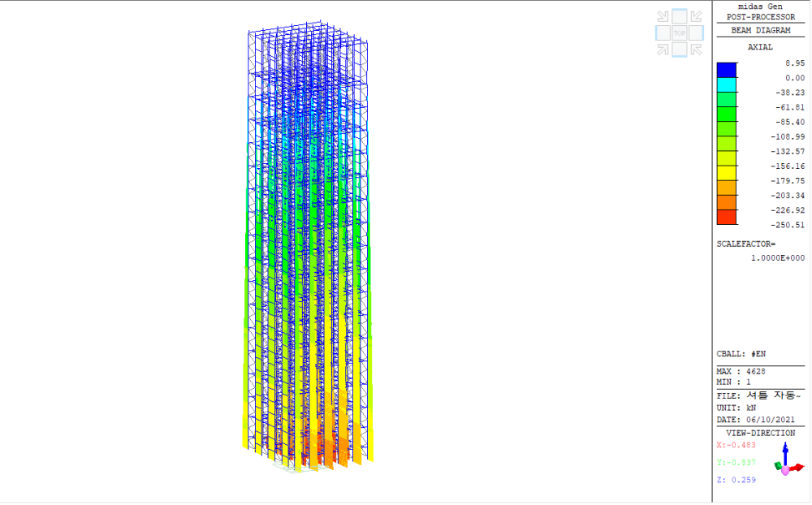This screenshot has height=505, width=812.
Task: Click the AXIAL legend title
Action: 760,47
